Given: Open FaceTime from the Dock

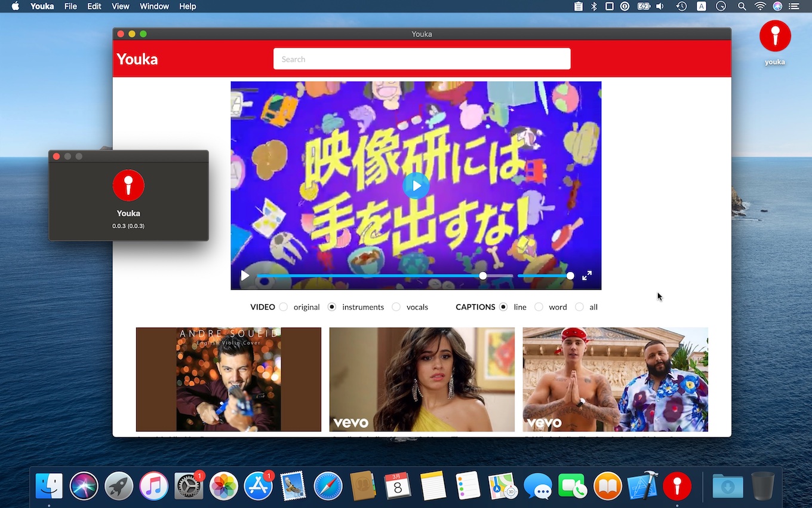Looking at the screenshot, I should (573, 486).
